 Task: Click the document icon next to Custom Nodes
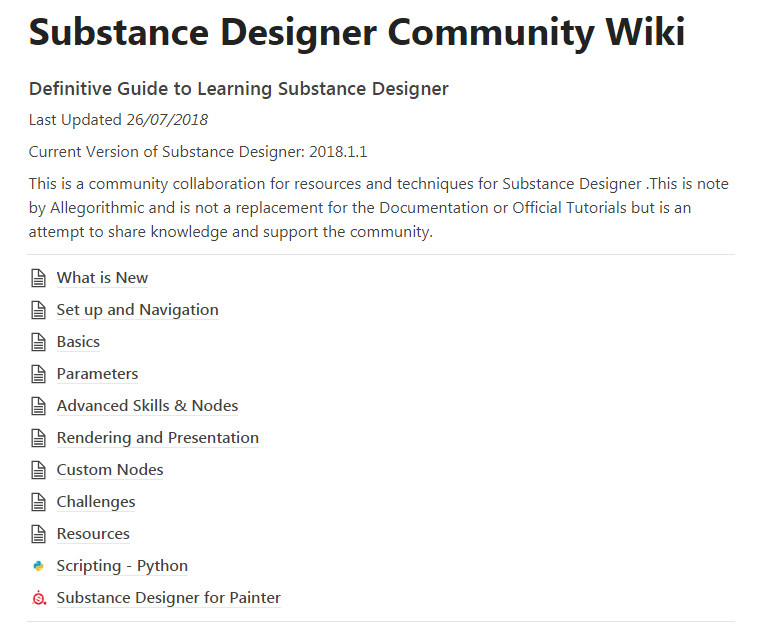pyautogui.click(x=38, y=470)
